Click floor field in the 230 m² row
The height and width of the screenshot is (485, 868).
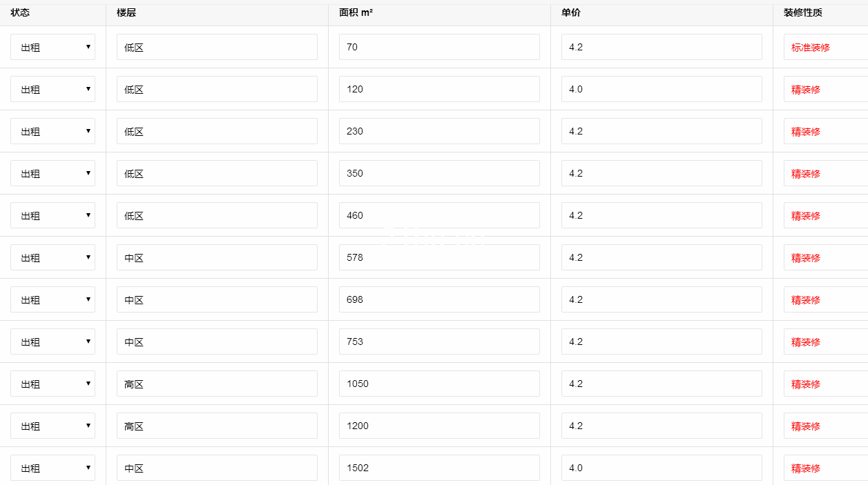(x=217, y=131)
